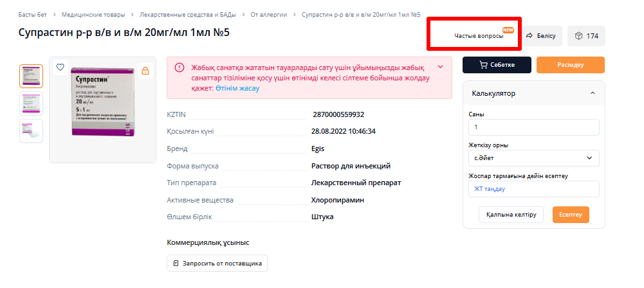Click document icon in Запросить от поставщика
The image size is (644, 288).
pos(176,264)
